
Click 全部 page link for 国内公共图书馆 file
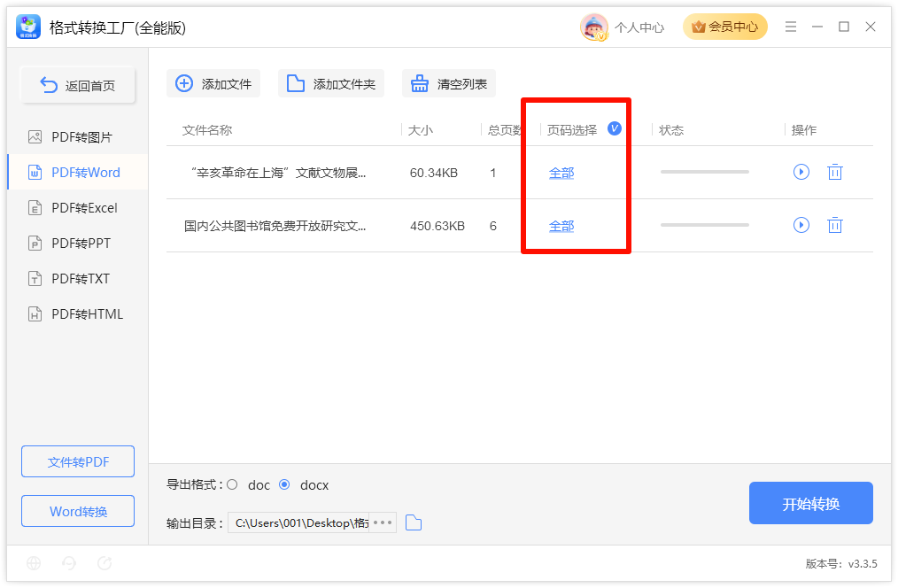pos(561,226)
